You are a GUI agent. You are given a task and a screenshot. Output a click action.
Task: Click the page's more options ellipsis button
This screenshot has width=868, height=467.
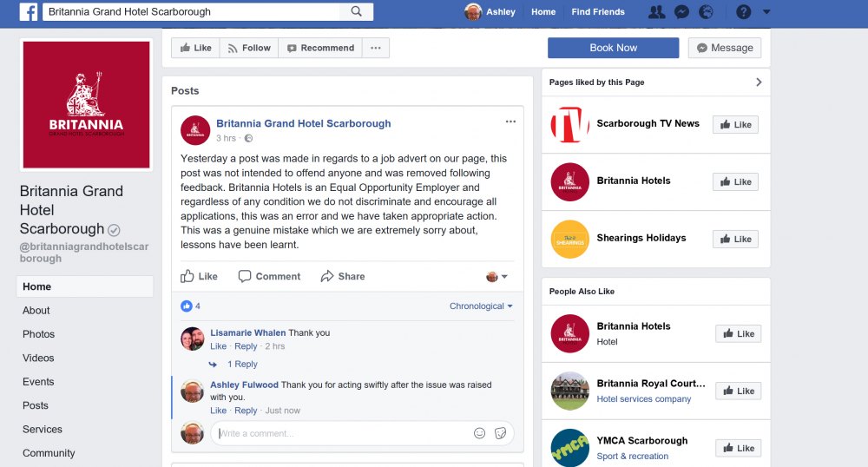coord(376,48)
